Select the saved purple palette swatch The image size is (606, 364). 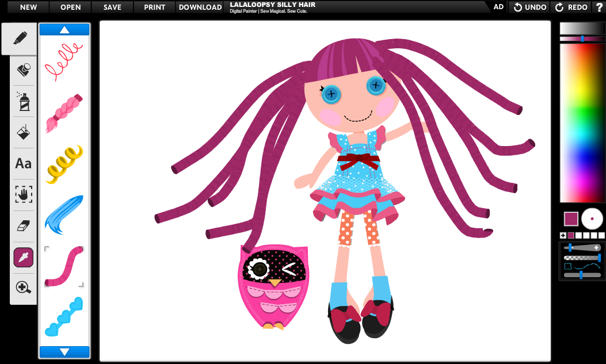click(x=571, y=235)
